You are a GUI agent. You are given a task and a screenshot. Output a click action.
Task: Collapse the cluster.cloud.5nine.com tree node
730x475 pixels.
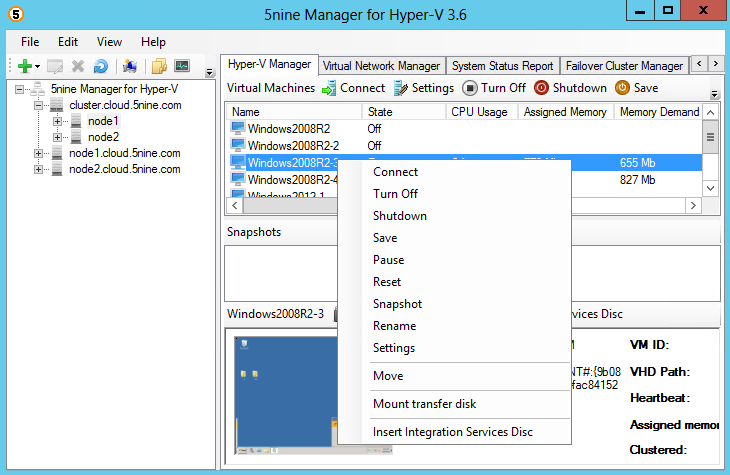tap(39, 105)
